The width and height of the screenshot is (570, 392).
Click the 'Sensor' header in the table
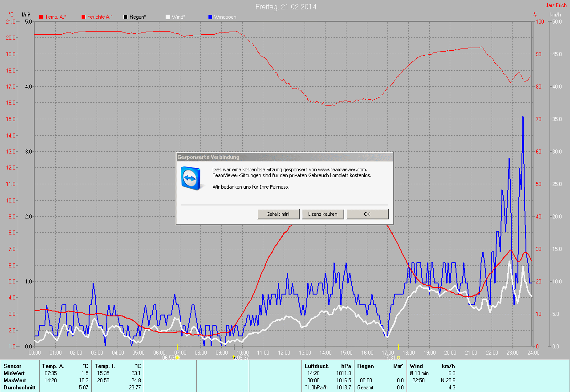click(x=12, y=366)
